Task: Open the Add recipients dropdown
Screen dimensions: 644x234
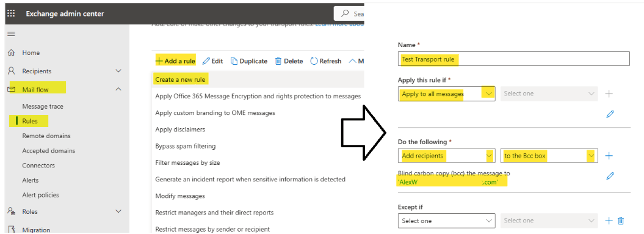Action: coord(446,156)
